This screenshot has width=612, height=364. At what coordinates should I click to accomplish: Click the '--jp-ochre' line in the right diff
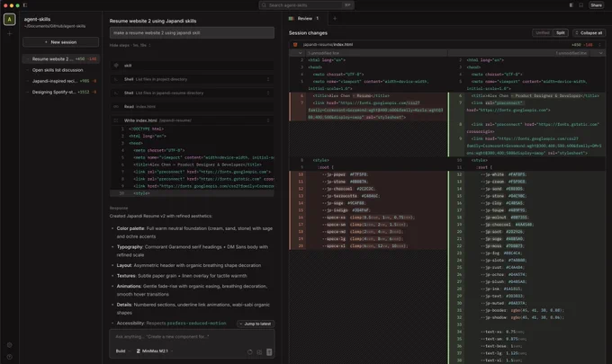(x=503, y=274)
